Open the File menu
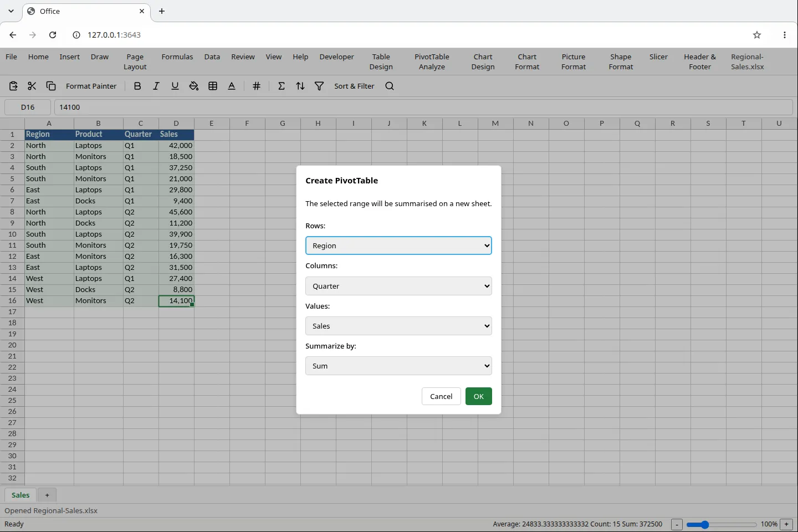The width and height of the screenshot is (798, 532). click(11, 57)
